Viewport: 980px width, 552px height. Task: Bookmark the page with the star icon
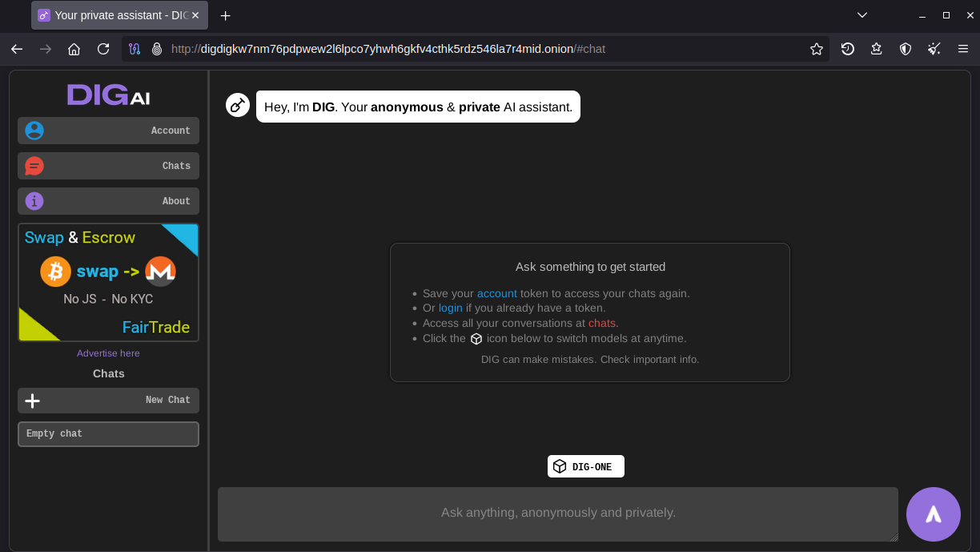(816, 49)
